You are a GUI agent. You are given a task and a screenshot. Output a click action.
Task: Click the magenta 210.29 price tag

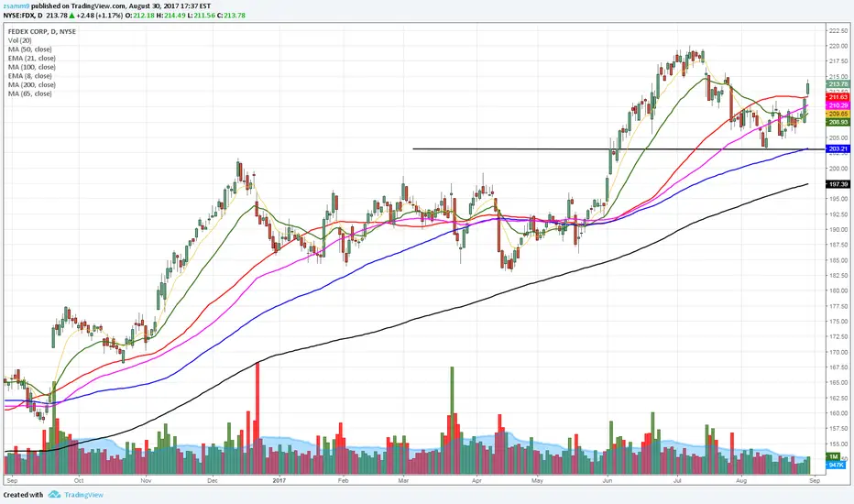pos(838,105)
